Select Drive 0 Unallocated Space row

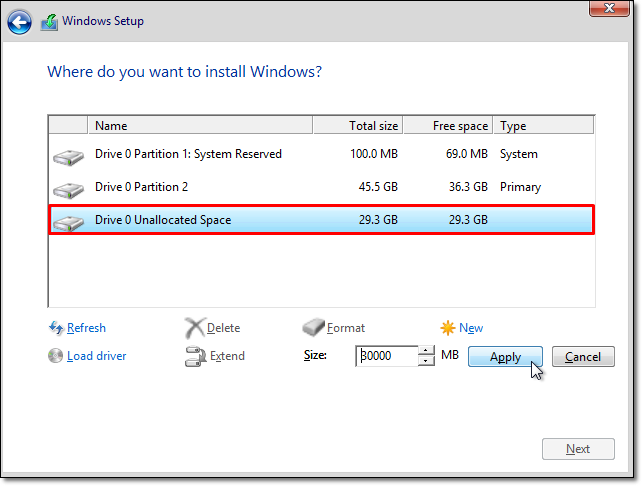[321, 220]
